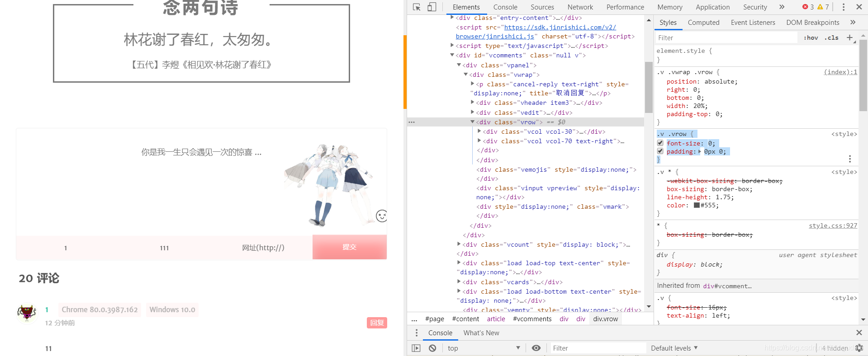Expand the vcol vcol-30 div node
Viewport: 868px width, 356px height.
tap(479, 131)
